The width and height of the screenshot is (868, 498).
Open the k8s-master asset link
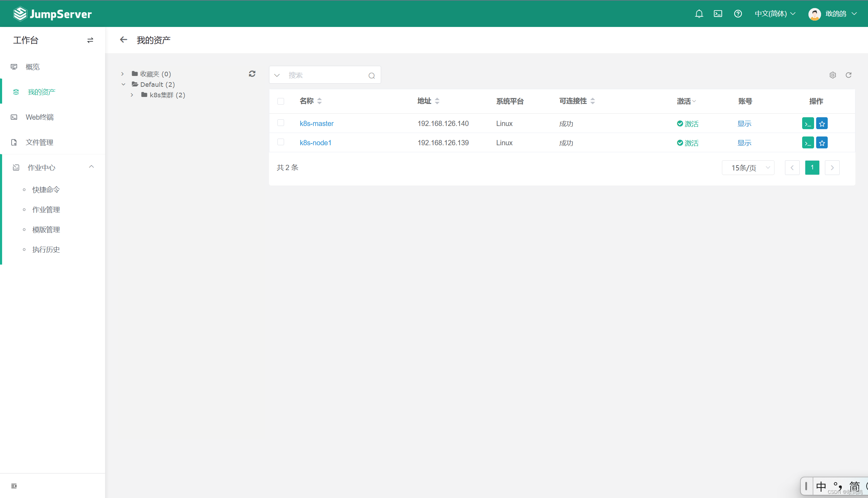[x=316, y=124]
